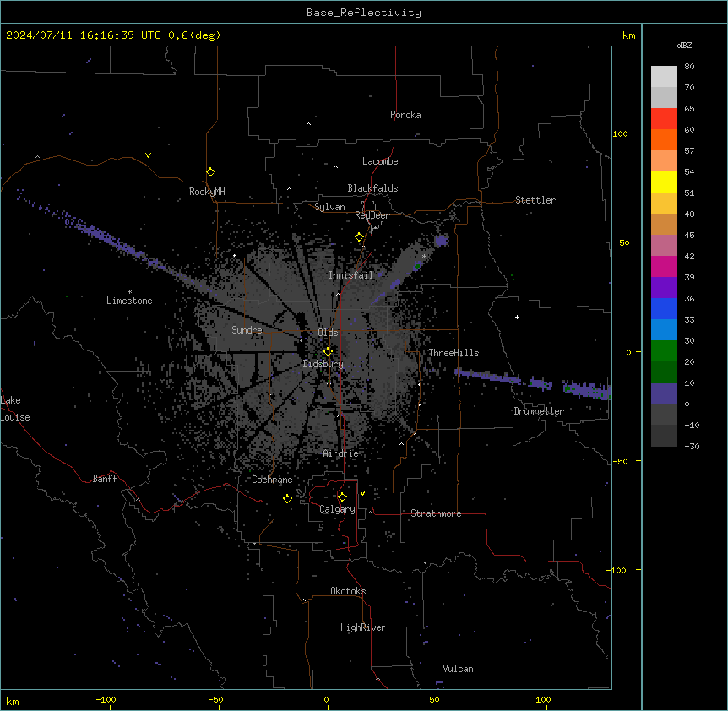Click the km unit label at bottom left

(x=13, y=702)
